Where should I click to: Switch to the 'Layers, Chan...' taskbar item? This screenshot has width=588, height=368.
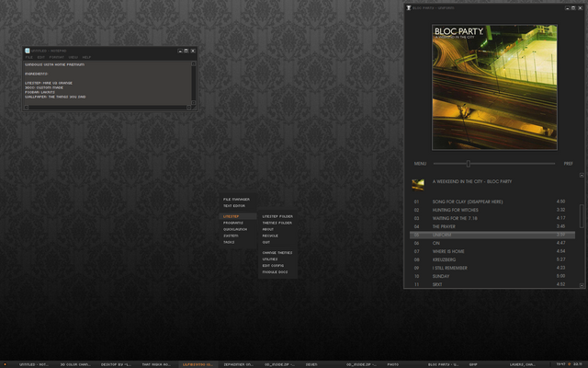pos(522,364)
